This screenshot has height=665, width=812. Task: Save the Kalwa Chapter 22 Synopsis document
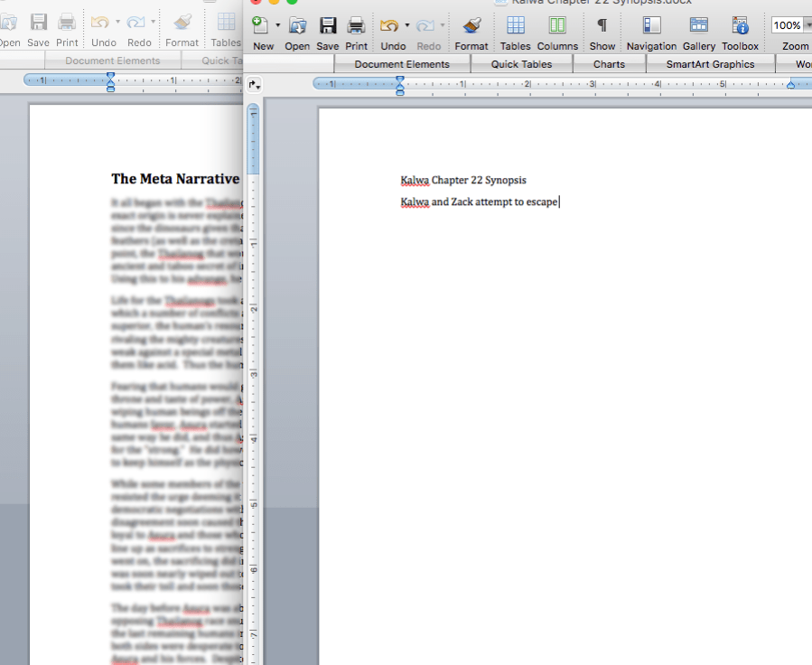pos(328,26)
